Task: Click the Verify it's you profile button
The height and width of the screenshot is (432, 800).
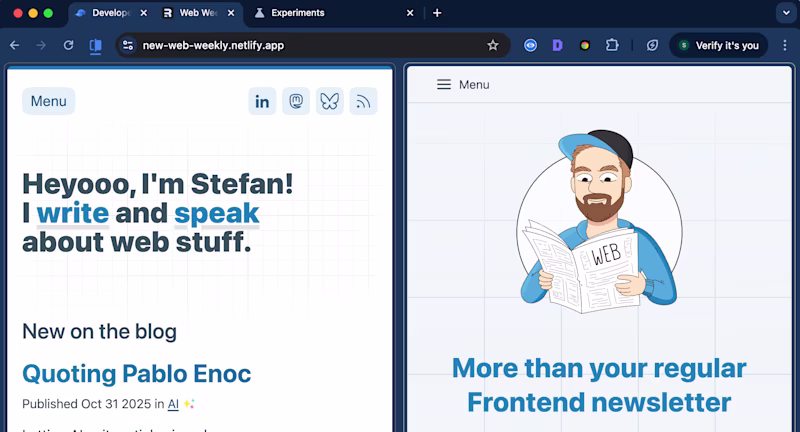Action: click(x=719, y=45)
